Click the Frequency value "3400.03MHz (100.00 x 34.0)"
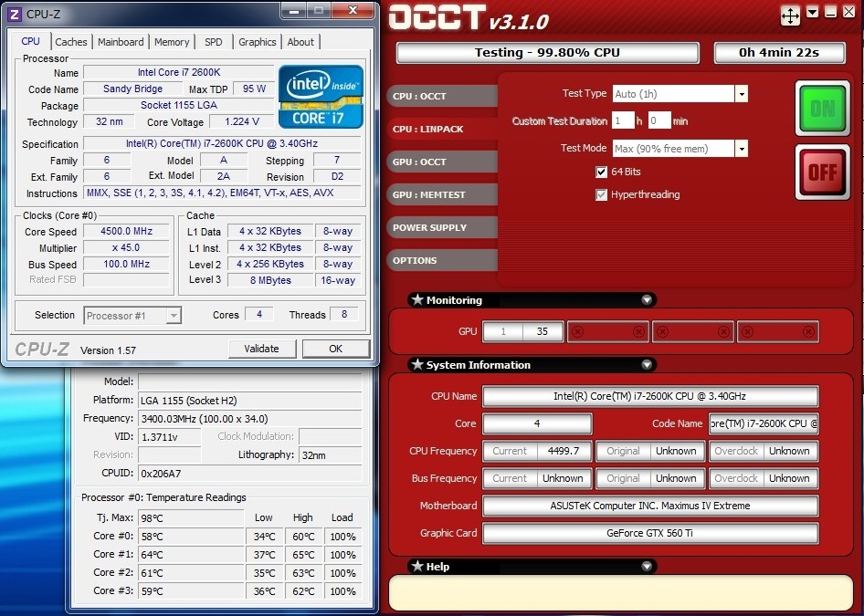Screen dimensions: 864x616 pyautogui.click(x=249, y=419)
